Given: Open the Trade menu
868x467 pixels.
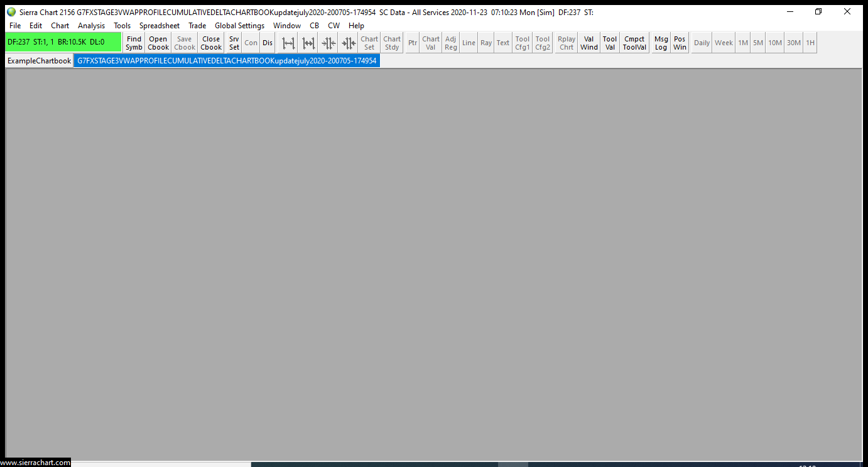Looking at the screenshot, I should tap(197, 26).
